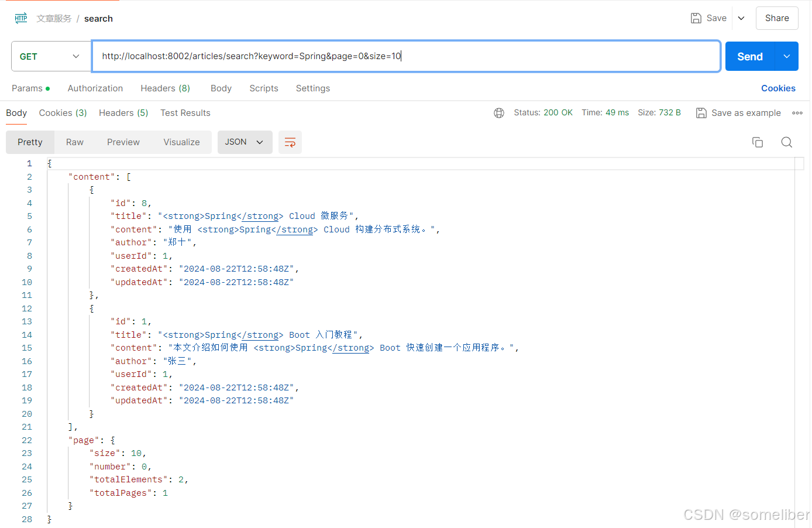View the response Cookies (3) tab
This screenshot has width=812, height=528.
click(x=63, y=113)
